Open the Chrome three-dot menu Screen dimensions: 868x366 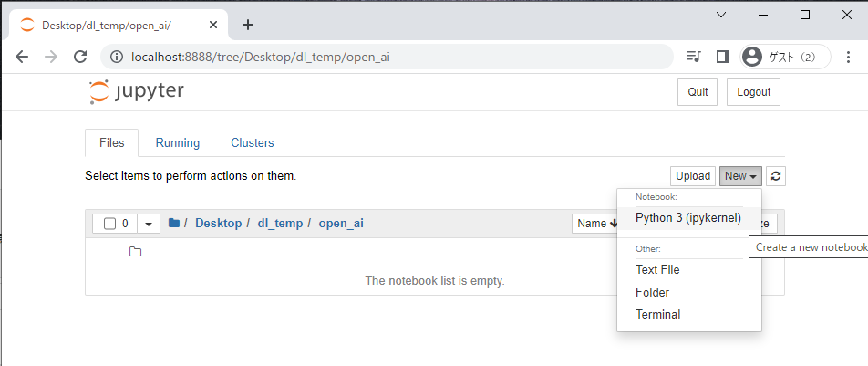[x=848, y=57]
